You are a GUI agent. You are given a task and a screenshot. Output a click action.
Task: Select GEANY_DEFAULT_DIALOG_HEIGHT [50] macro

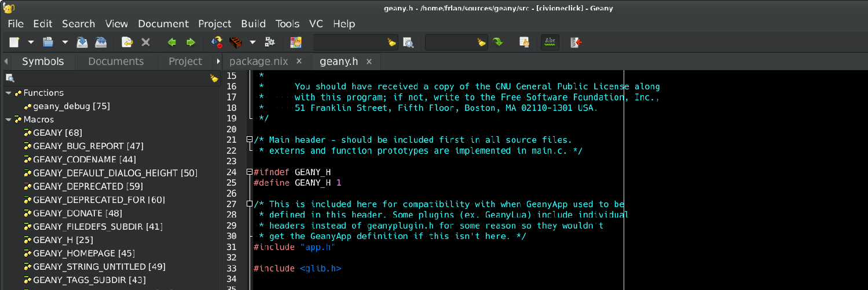click(115, 173)
